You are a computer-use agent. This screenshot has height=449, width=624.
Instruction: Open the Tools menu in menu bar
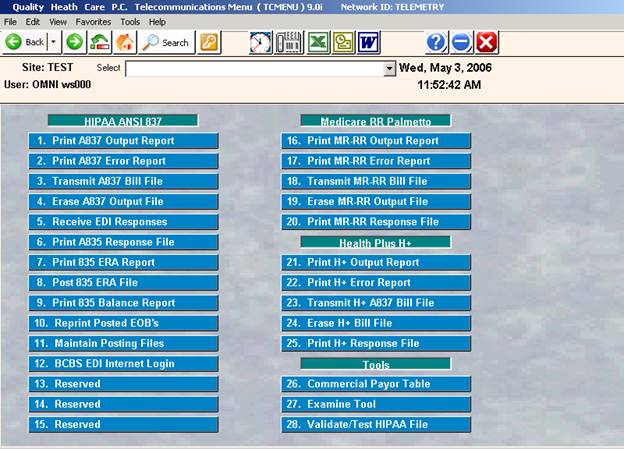tap(130, 21)
